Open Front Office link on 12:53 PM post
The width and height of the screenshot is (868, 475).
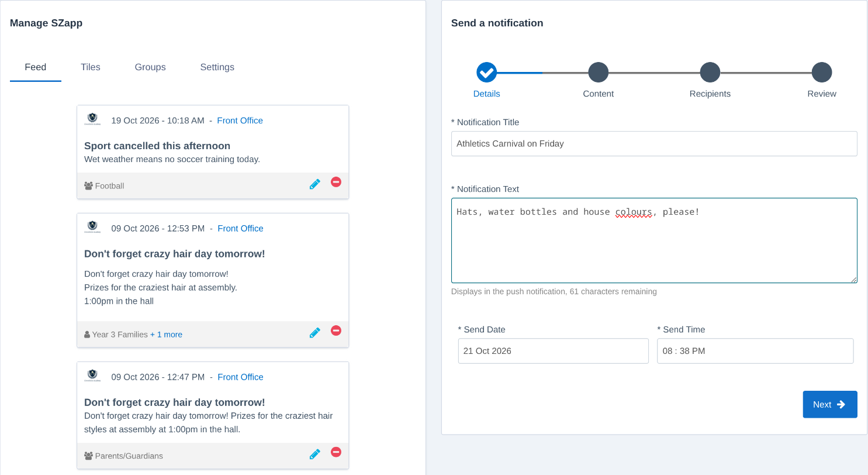coord(241,228)
